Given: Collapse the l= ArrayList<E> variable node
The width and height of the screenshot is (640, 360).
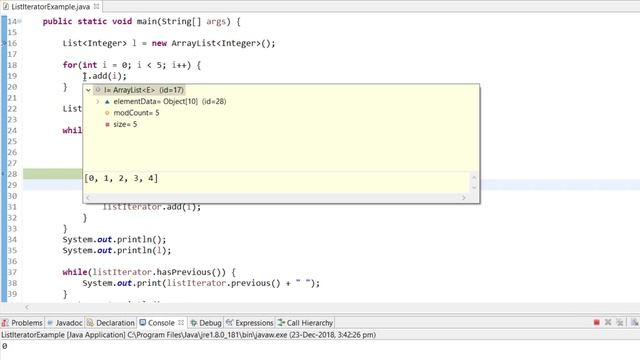Looking at the screenshot, I should click(88, 90).
